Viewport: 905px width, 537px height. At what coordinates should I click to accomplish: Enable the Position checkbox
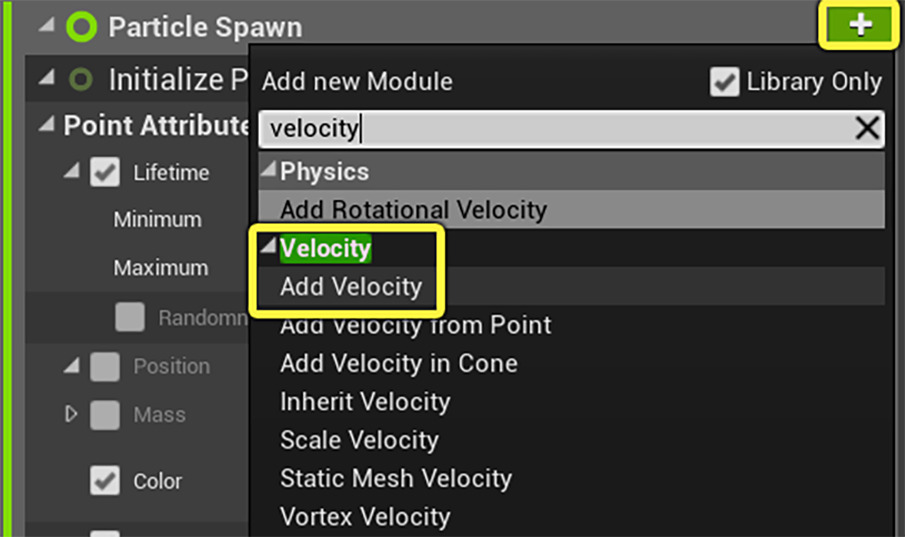(x=105, y=367)
